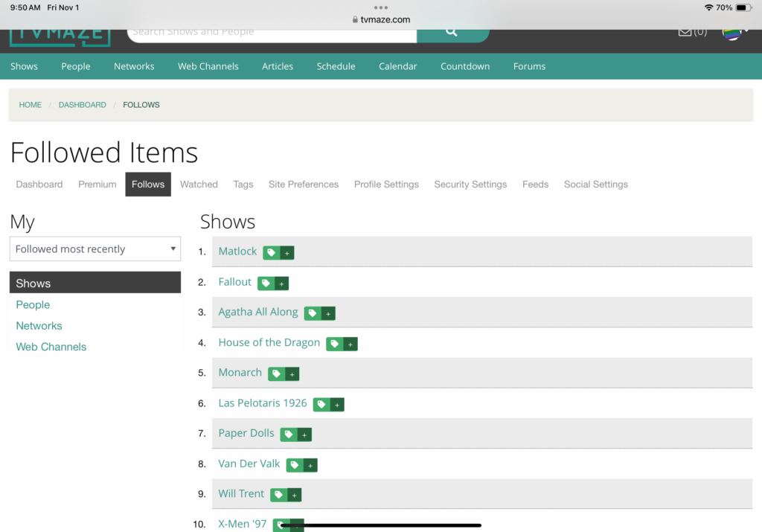The height and width of the screenshot is (532, 762).
Task: Open the Fallout show page
Action: pyautogui.click(x=234, y=282)
